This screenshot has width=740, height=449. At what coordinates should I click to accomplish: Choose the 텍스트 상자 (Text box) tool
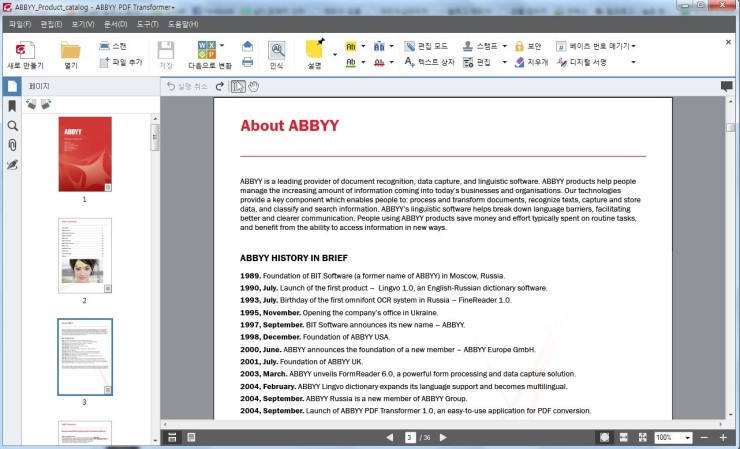point(429,62)
